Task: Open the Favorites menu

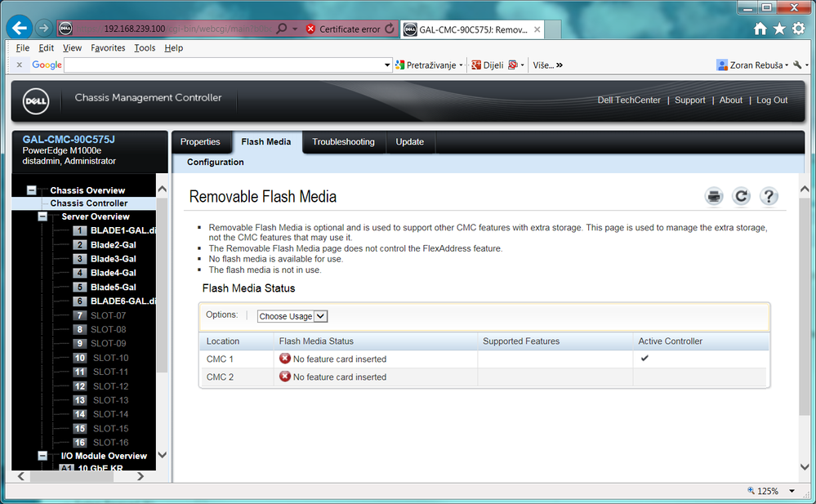Action: tap(108, 48)
